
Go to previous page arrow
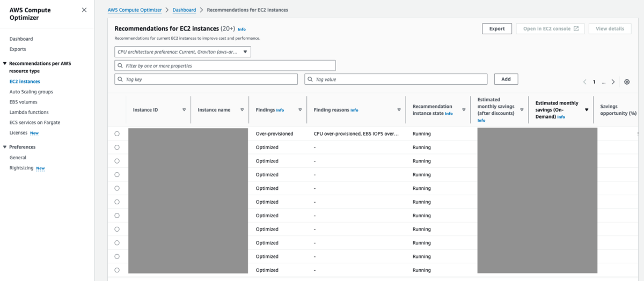click(585, 82)
